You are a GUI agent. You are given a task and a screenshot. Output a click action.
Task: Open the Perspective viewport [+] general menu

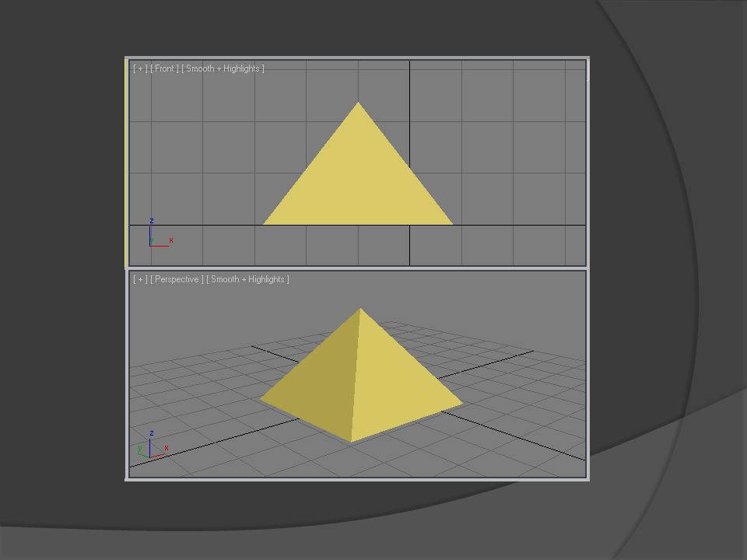click(x=140, y=279)
